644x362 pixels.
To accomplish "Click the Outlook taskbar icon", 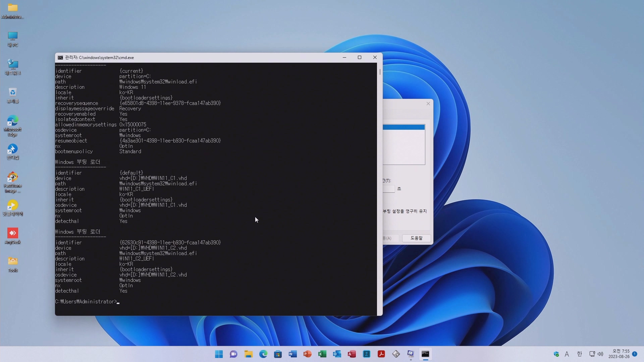I will [x=337, y=354].
